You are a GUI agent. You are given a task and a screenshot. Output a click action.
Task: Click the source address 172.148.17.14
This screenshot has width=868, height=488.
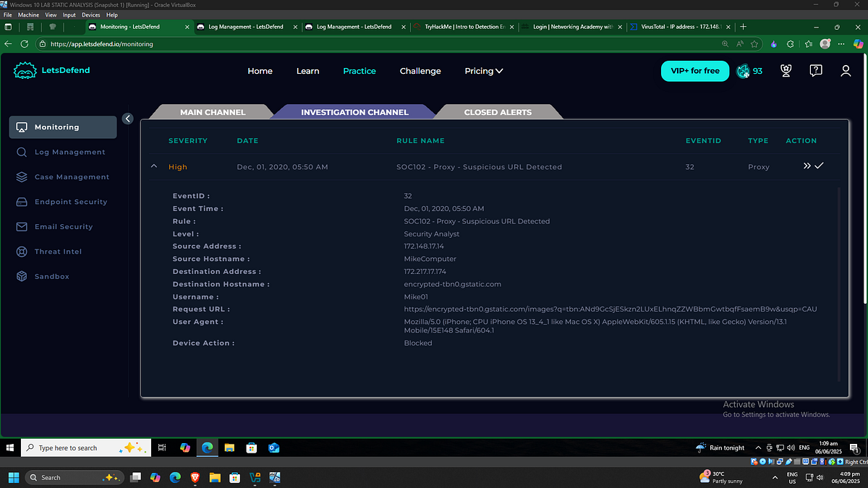coord(424,247)
